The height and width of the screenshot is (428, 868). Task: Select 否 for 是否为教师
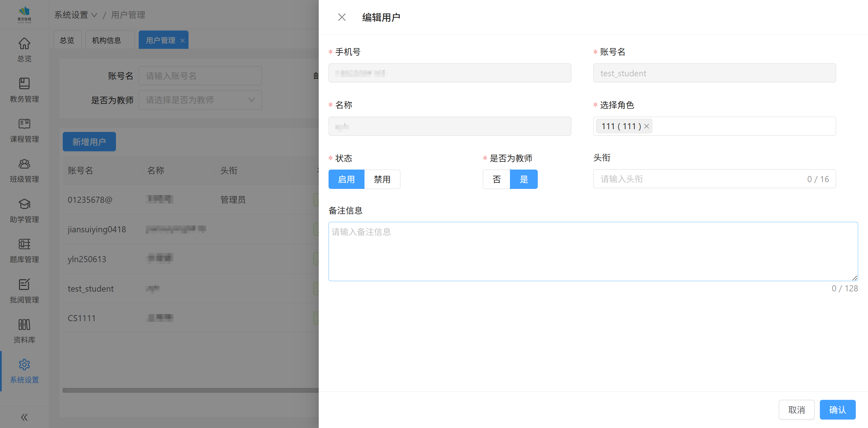496,179
